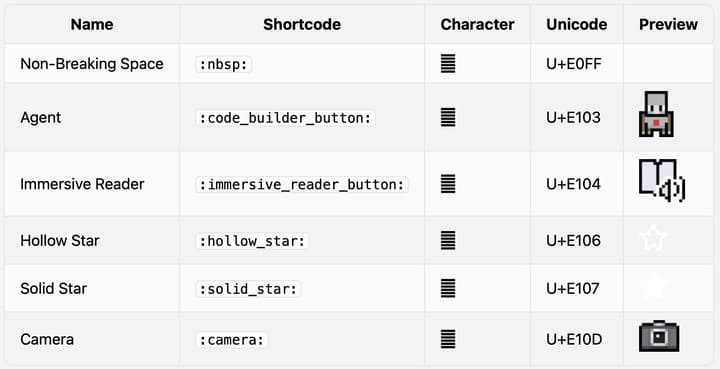Select the :camera: shortcode text

click(x=232, y=340)
